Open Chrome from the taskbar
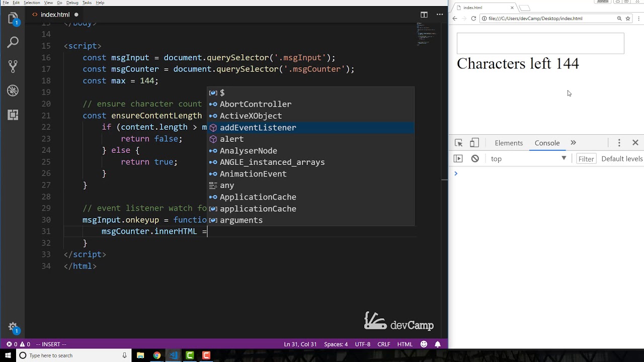Image resolution: width=644 pixels, height=362 pixels. [x=157, y=355]
